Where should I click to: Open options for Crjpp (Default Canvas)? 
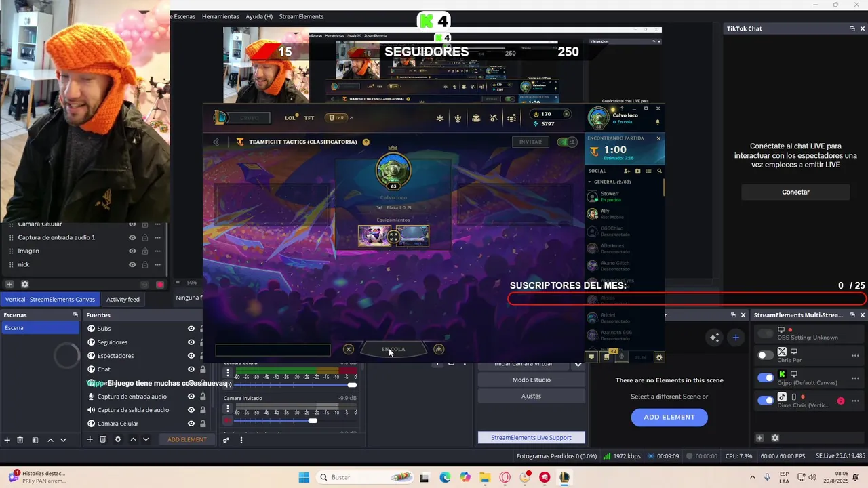tap(855, 378)
